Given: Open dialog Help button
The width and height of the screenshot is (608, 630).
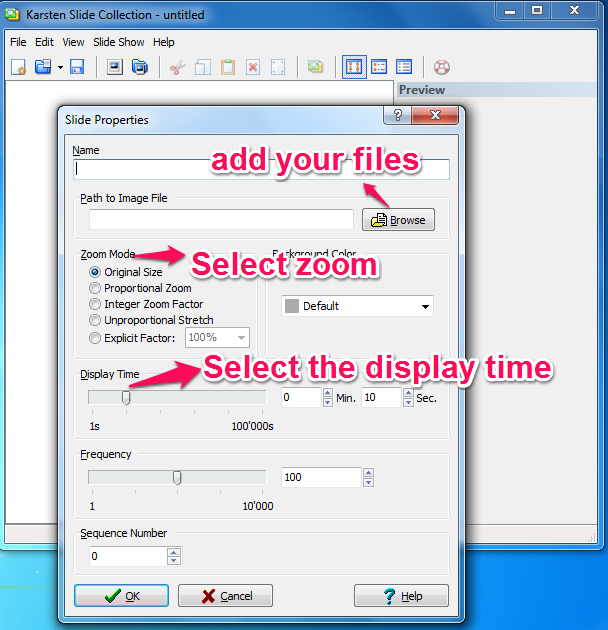Looking at the screenshot, I should pos(401,595).
